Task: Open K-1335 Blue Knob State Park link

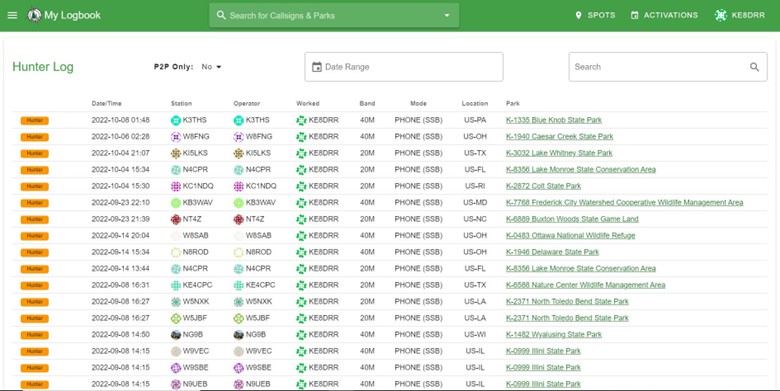Action: (x=554, y=120)
